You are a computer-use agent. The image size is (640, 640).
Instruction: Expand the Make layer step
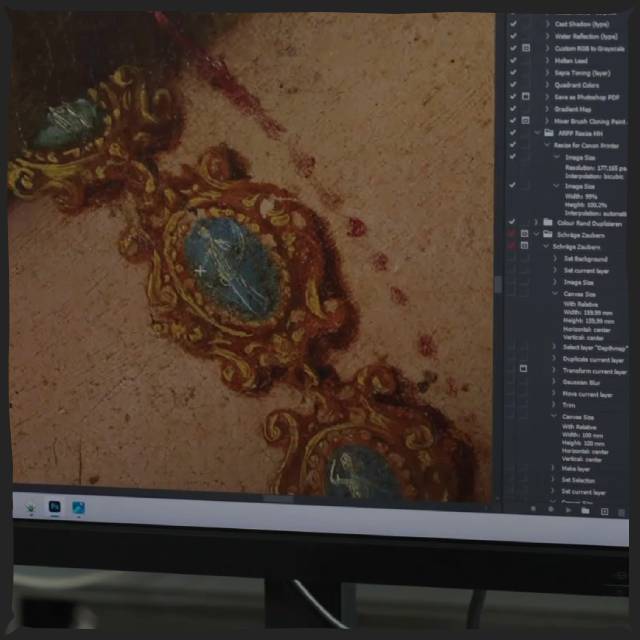[x=553, y=468]
